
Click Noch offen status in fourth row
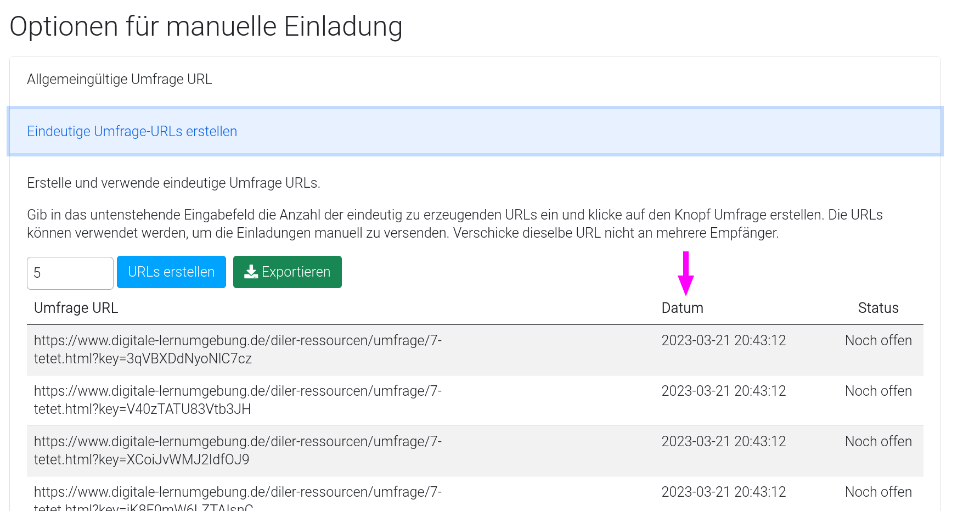pos(878,492)
